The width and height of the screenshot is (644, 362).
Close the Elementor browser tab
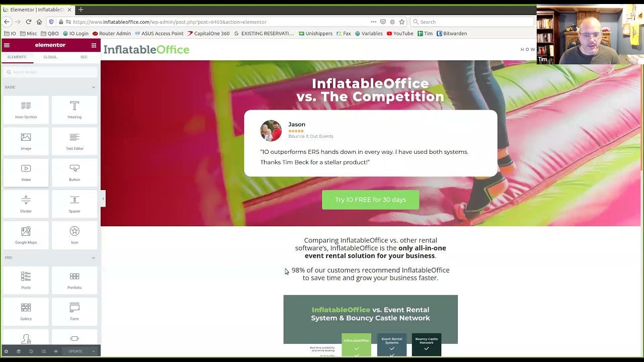tap(69, 10)
